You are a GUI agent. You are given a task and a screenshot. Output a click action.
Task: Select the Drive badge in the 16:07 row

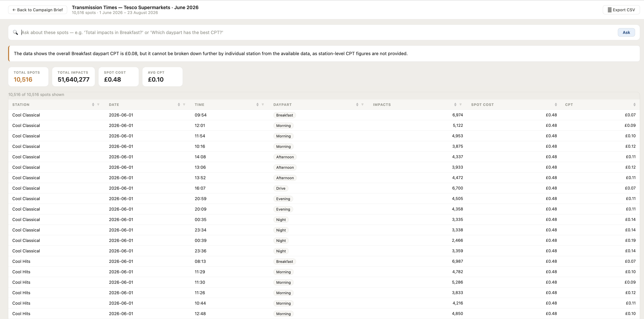pyautogui.click(x=281, y=188)
